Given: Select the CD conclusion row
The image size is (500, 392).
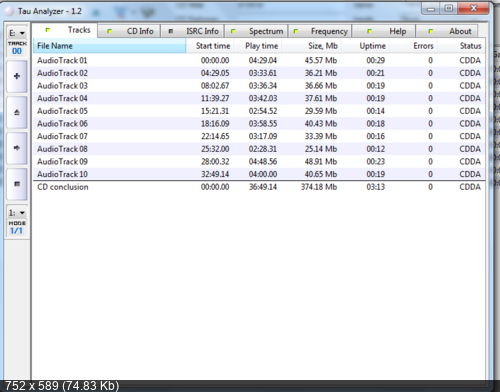Looking at the screenshot, I should tap(259, 187).
